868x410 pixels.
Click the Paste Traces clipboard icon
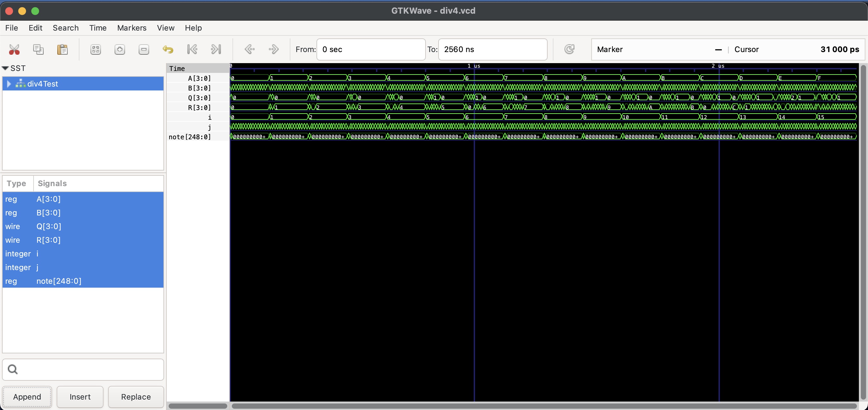pos(62,49)
